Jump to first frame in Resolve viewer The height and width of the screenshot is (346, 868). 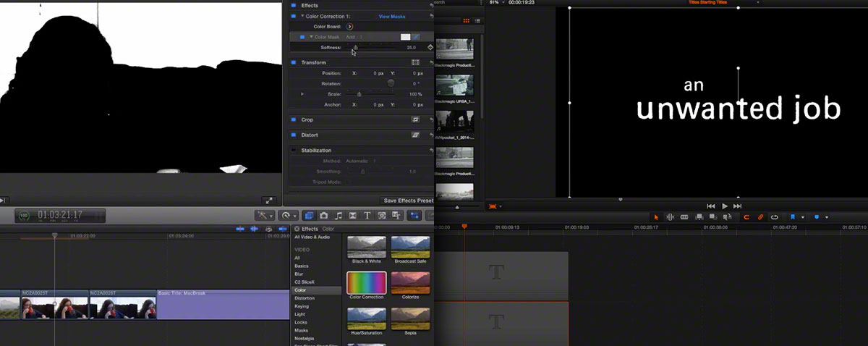[711, 206]
